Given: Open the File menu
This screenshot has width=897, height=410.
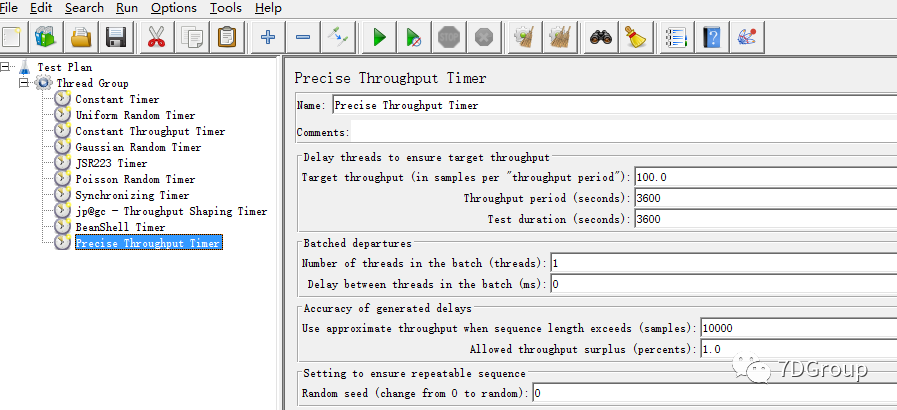Looking at the screenshot, I should (9, 8).
